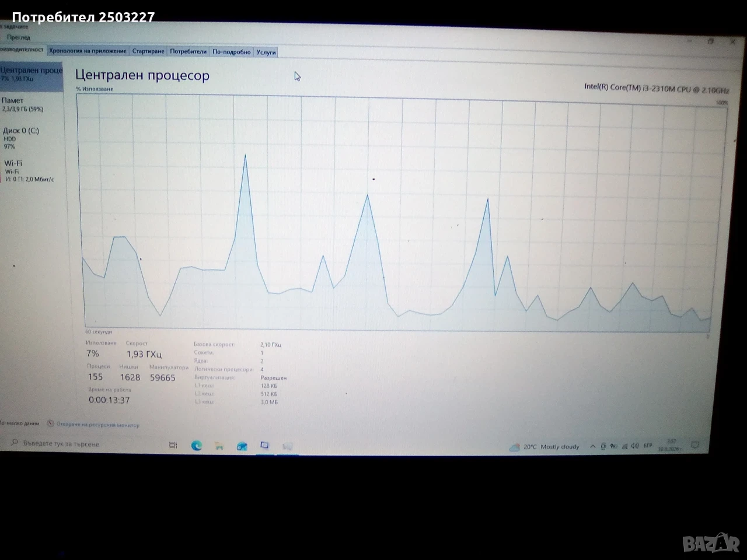Image resolution: width=747 pixels, height=560 pixels.
Task: Open File Explorer from the taskbar
Action: click(219, 446)
